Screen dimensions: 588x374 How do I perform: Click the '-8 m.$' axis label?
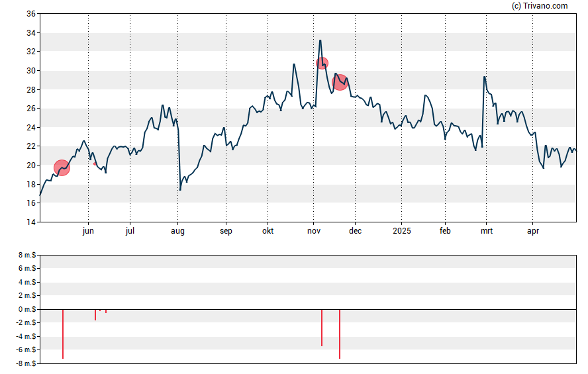[x=26, y=363]
